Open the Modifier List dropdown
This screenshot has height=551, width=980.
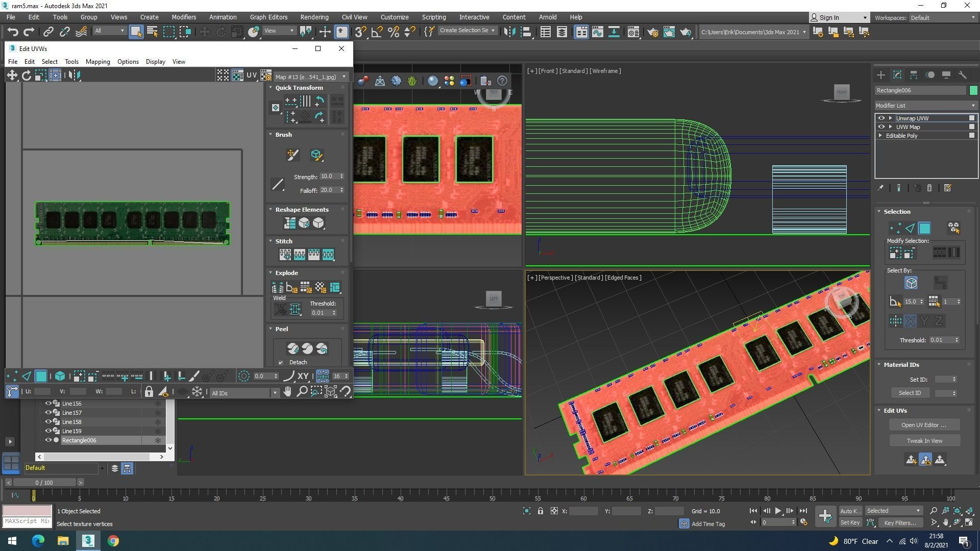click(926, 106)
